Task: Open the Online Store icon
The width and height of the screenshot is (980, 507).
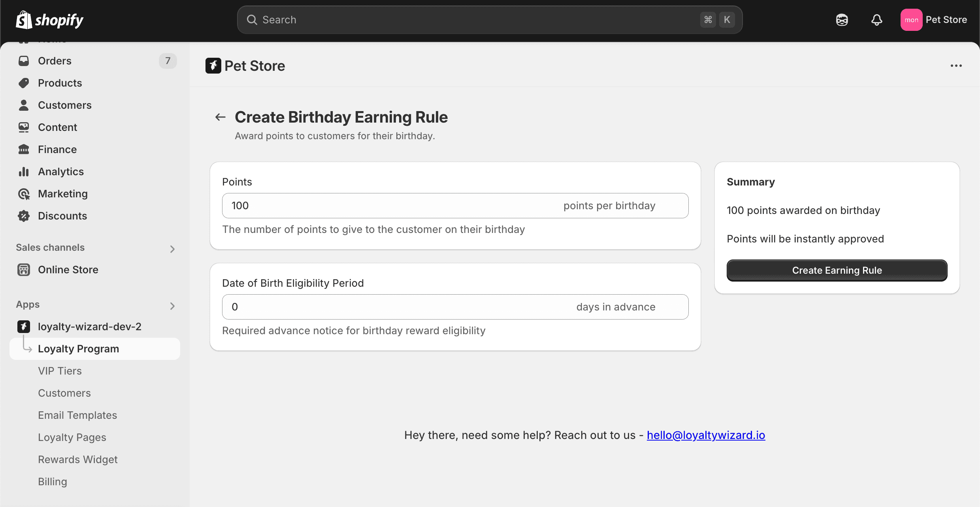Action: (x=24, y=269)
